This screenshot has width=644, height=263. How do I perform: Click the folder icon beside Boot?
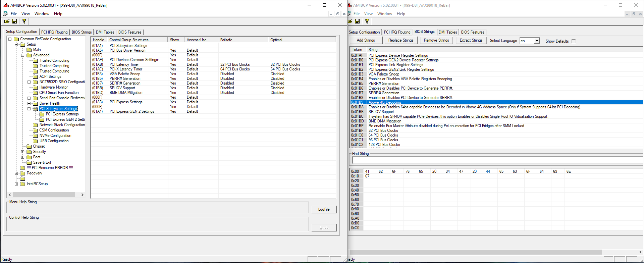click(29, 157)
